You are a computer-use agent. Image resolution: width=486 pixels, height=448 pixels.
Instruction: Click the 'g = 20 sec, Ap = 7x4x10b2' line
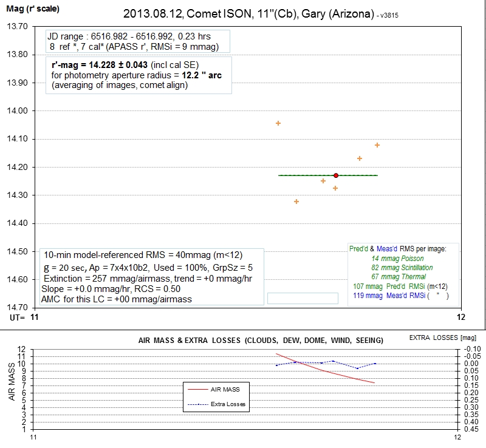pyautogui.click(x=148, y=268)
